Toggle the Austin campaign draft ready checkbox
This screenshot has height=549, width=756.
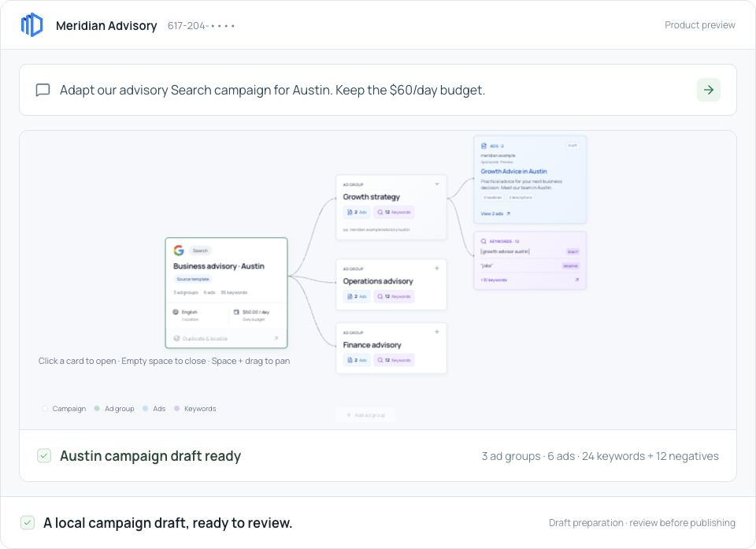tap(44, 455)
